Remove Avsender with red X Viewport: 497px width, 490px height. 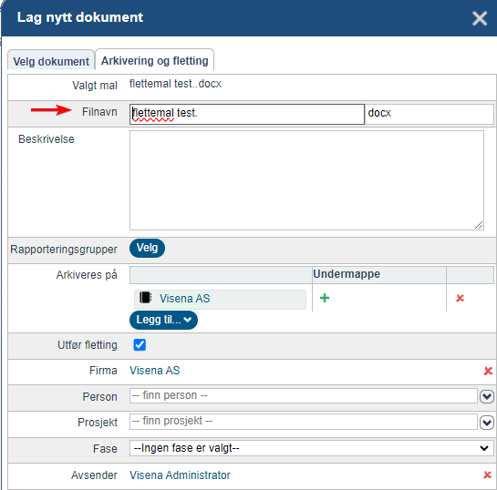pyautogui.click(x=487, y=475)
